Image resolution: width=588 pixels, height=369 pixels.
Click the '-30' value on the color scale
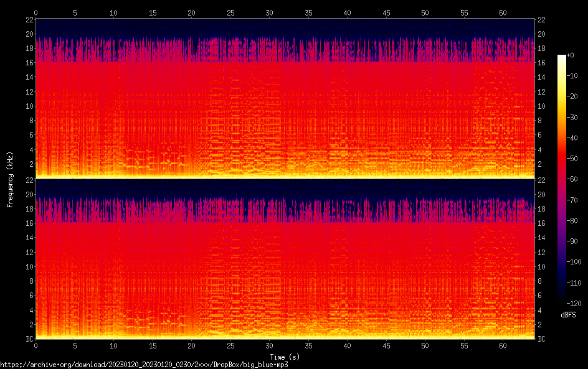(x=577, y=118)
